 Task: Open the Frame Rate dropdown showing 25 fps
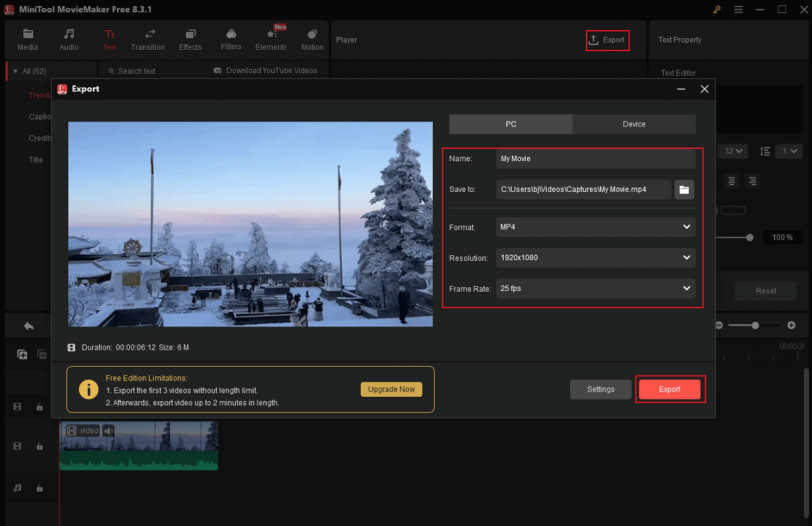[595, 288]
